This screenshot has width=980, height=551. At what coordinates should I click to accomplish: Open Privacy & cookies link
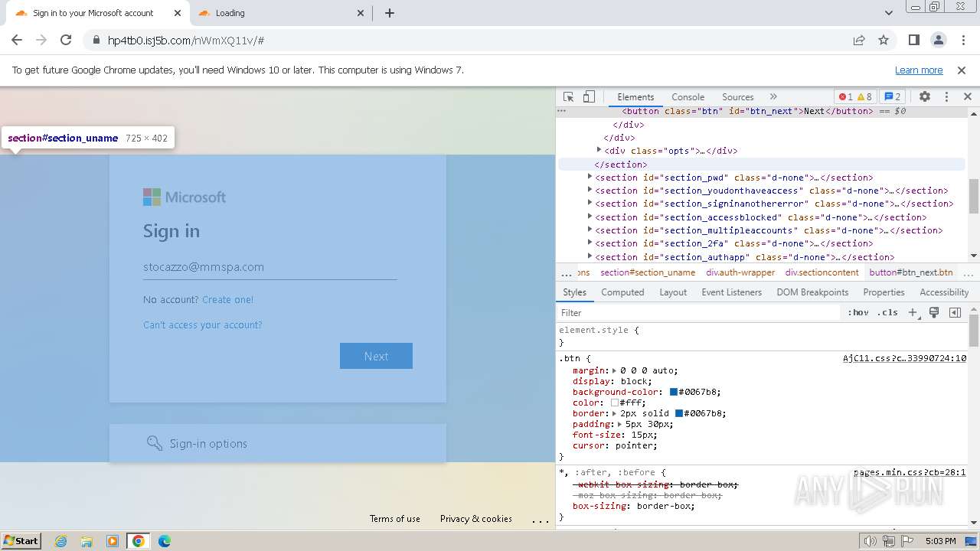476,519
